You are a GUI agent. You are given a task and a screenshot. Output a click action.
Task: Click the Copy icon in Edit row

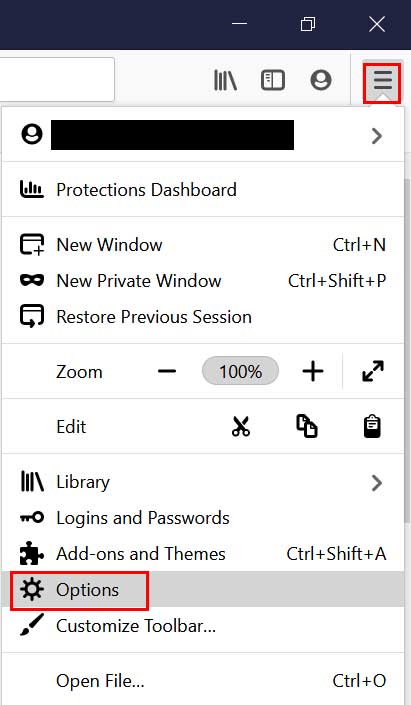tap(307, 426)
